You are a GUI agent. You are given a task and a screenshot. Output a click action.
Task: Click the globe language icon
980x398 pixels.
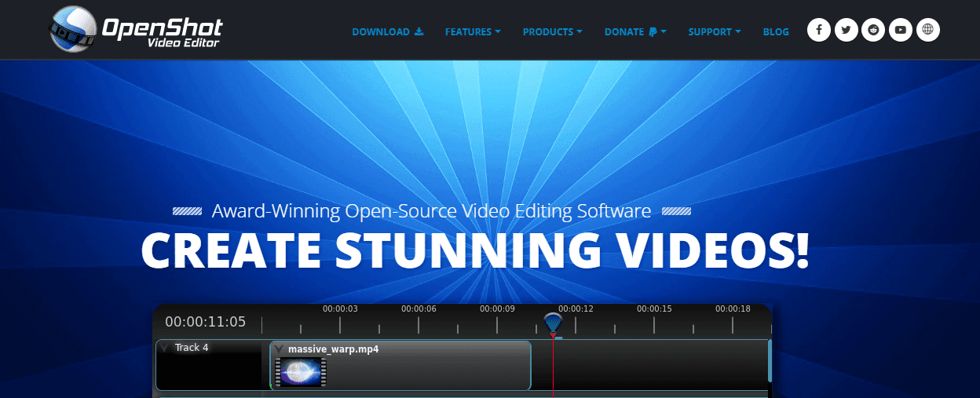928,31
